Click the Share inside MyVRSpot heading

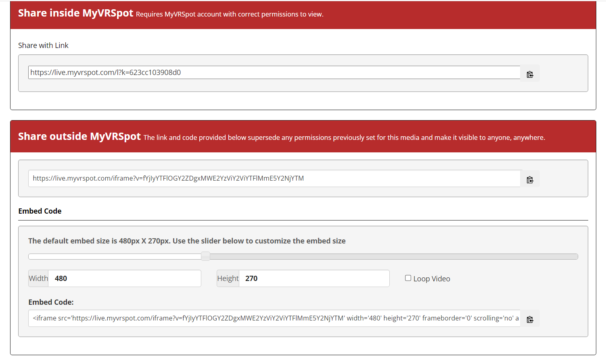[75, 13]
